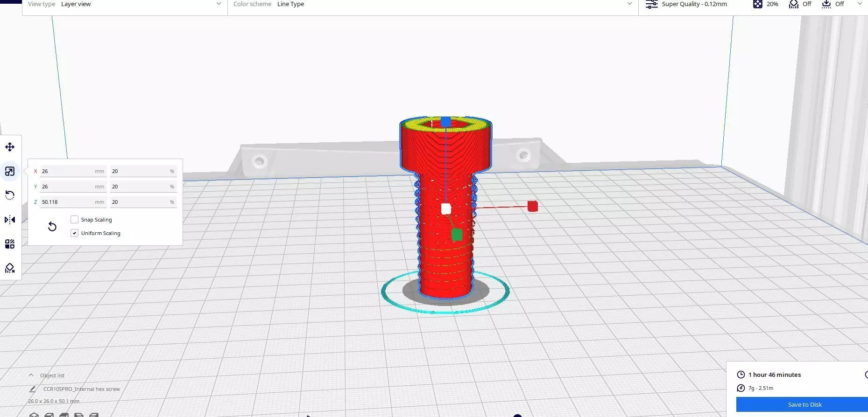Switch camera to the front view icon

[x=49, y=415]
